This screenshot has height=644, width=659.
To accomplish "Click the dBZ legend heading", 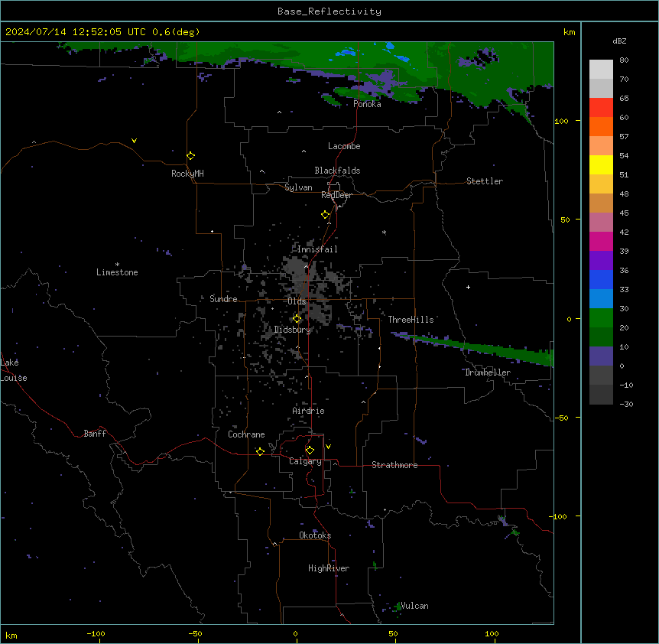I will [619, 41].
